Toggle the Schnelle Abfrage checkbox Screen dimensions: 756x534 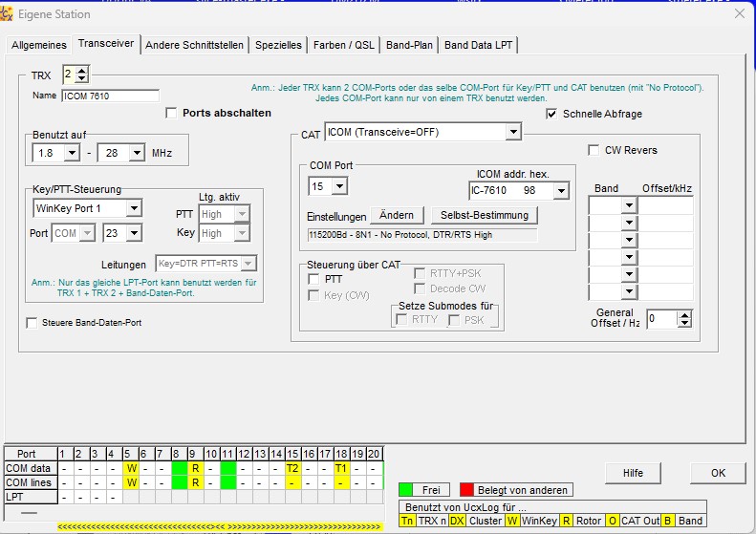551,114
